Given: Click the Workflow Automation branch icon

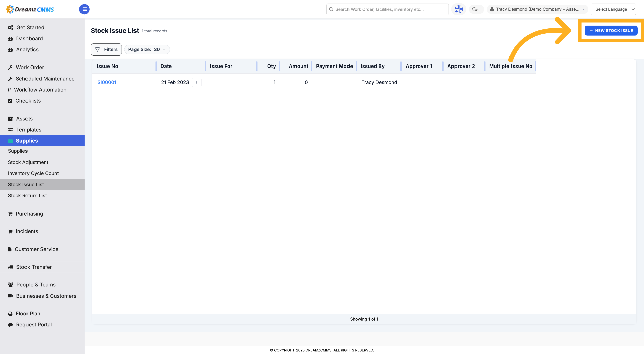Looking at the screenshot, I should pos(9,90).
